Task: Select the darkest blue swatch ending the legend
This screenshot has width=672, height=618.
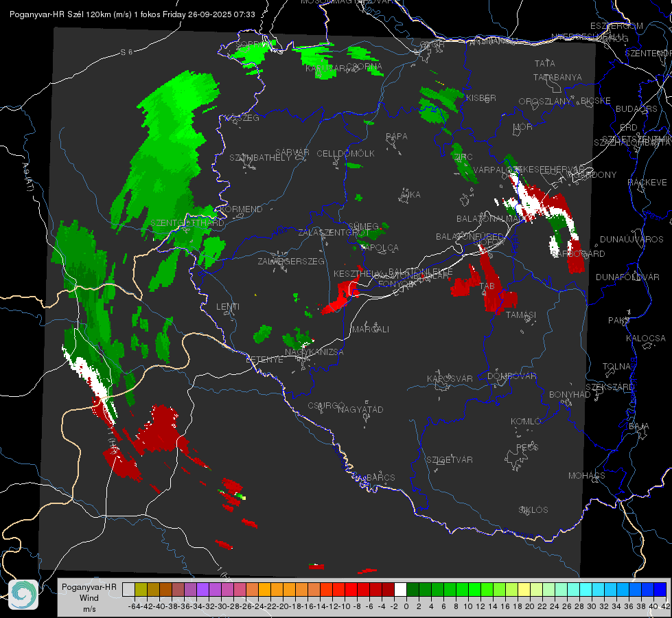Action: pos(660,589)
